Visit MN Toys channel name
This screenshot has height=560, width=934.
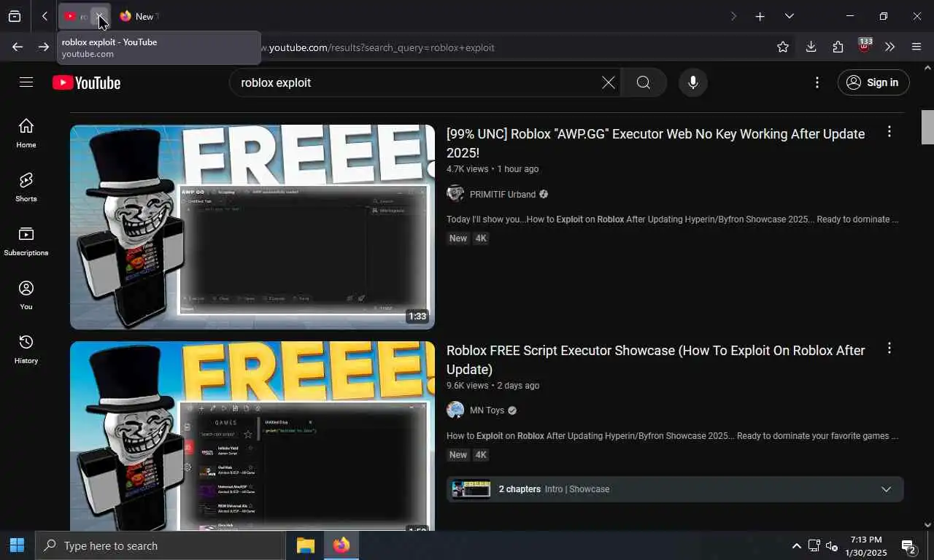point(487,411)
